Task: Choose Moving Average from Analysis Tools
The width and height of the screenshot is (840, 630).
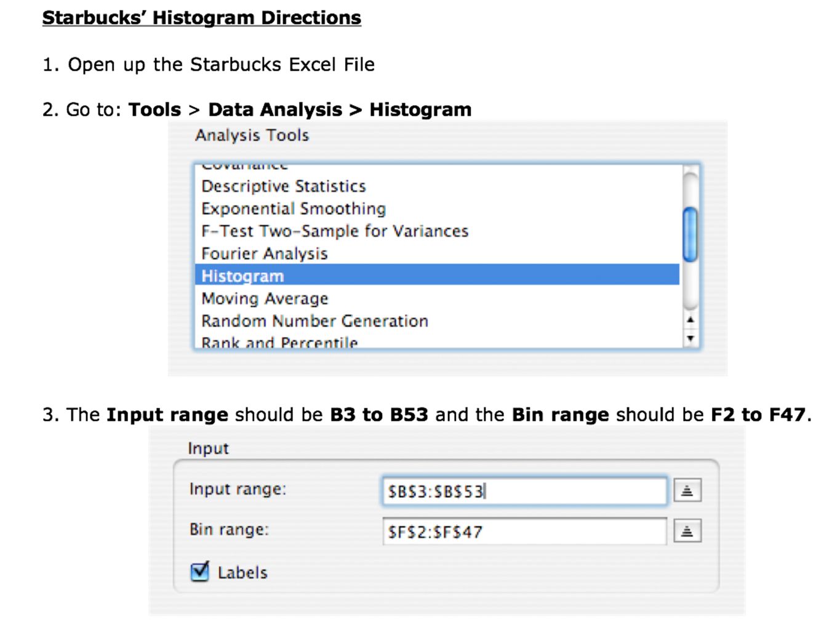Action: (438, 298)
